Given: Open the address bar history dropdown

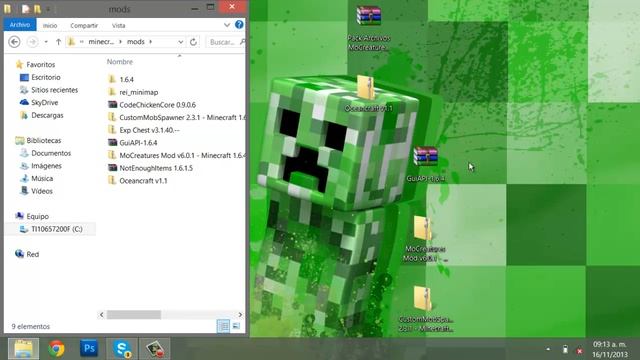Looking at the screenshot, I should pos(180,42).
